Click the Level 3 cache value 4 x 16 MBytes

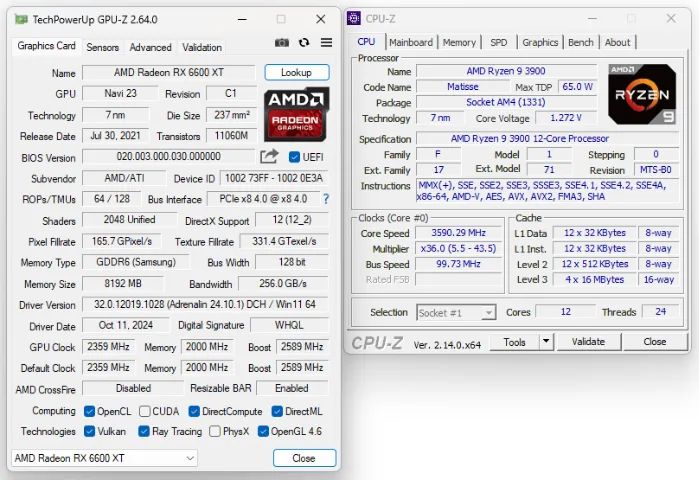(595, 279)
